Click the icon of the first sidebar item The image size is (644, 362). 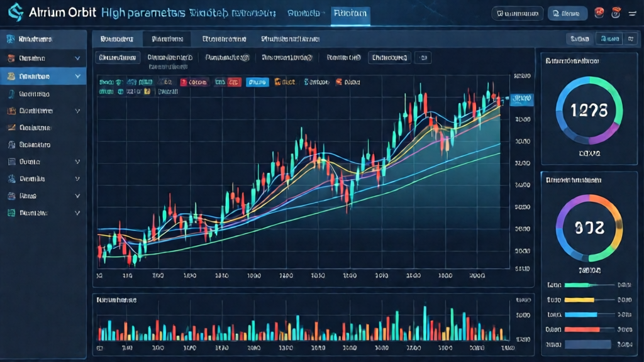coord(11,39)
